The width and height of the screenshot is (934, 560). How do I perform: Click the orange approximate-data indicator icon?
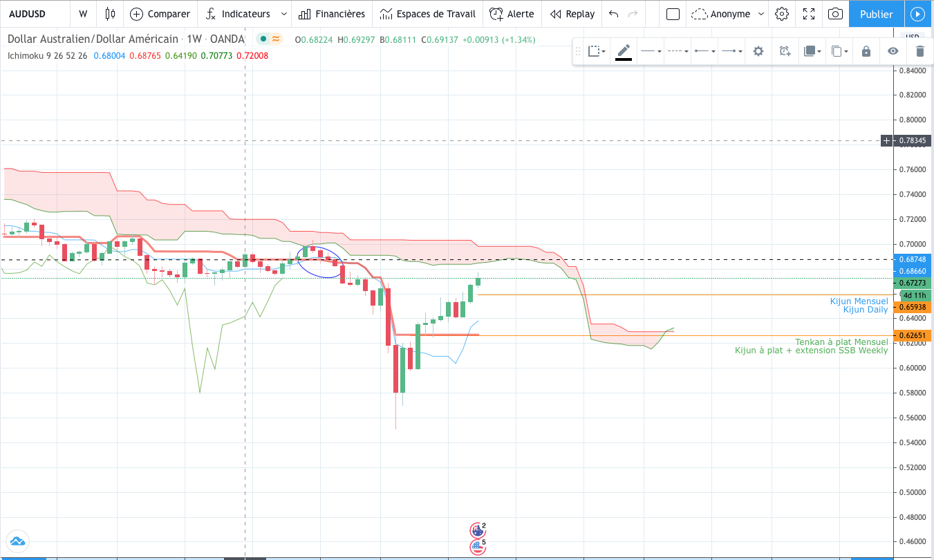(x=276, y=39)
